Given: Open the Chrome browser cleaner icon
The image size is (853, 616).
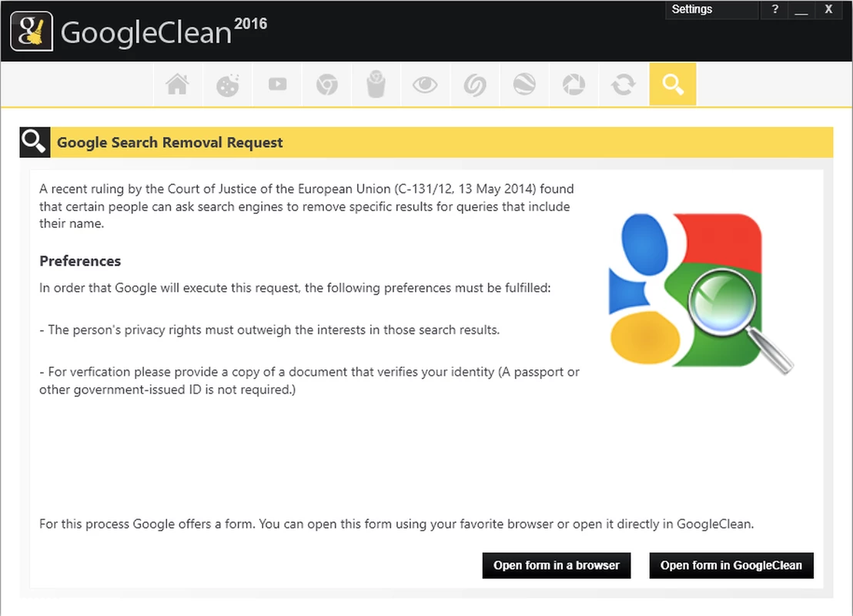Looking at the screenshot, I should [327, 85].
